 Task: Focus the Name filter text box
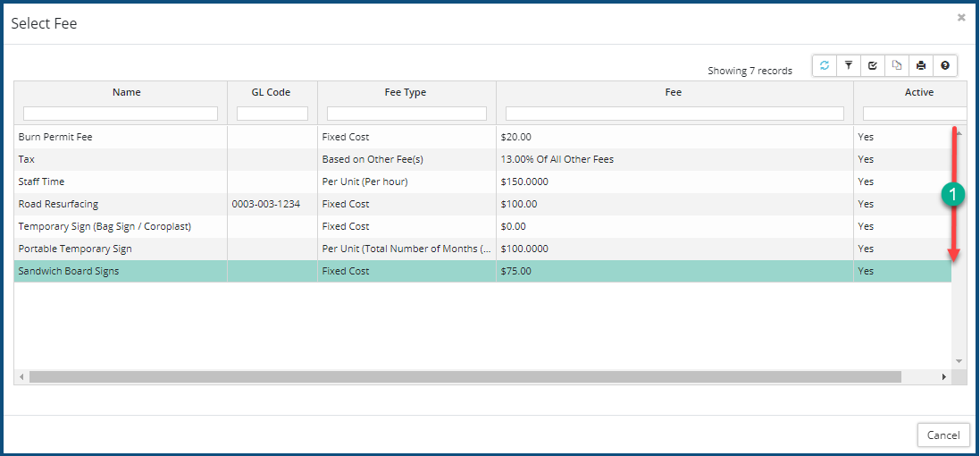121,114
